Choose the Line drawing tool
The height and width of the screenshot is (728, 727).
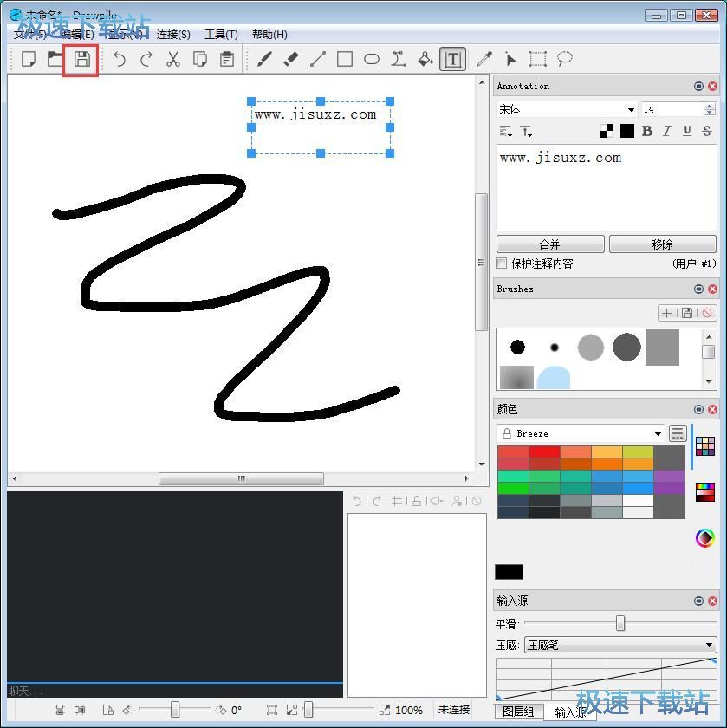tap(317, 59)
